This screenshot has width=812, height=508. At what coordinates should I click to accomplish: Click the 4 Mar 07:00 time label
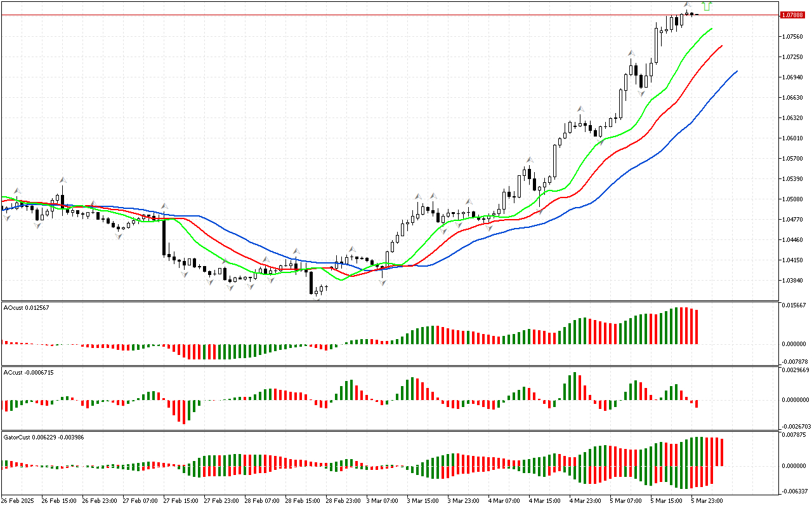504,501
